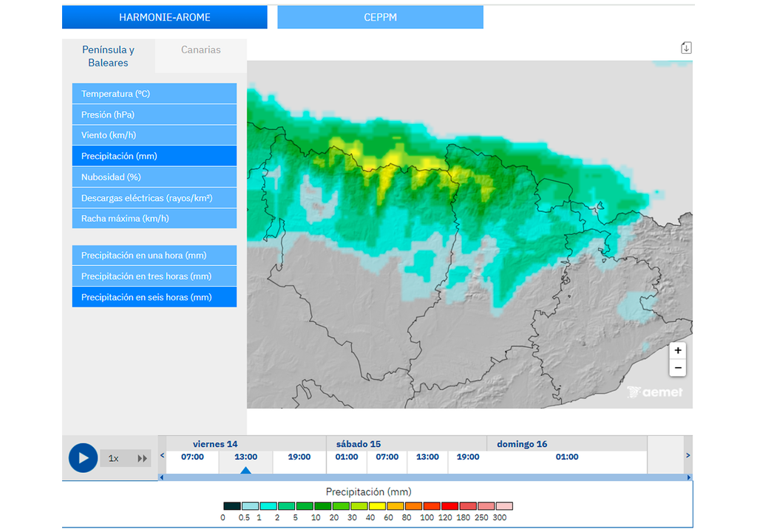The image size is (757, 532).
Task: Choose Precipitación en una hora
Action: [154, 256]
